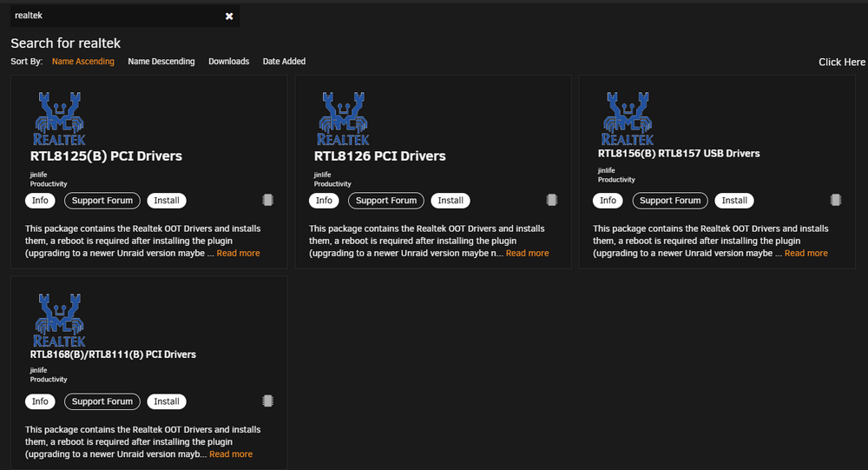The width and height of the screenshot is (868, 470).
Task: Open Support Forum for RTL8168(B)/RTL8111(B) PCI Drivers
Action: (102, 402)
